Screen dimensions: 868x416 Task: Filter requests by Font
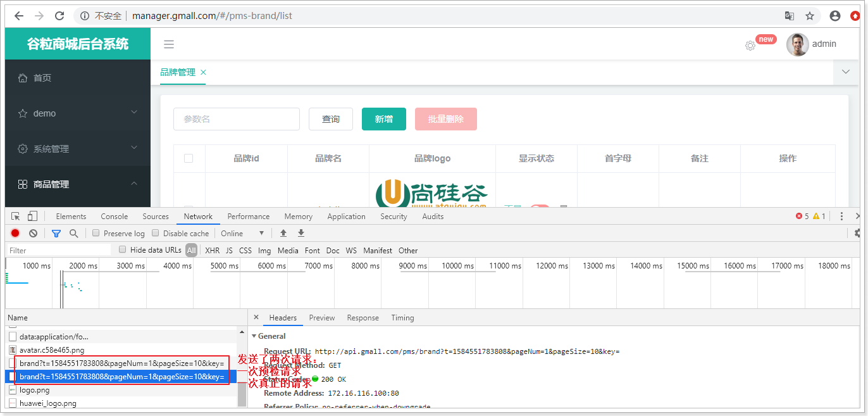(x=313, y=251)
